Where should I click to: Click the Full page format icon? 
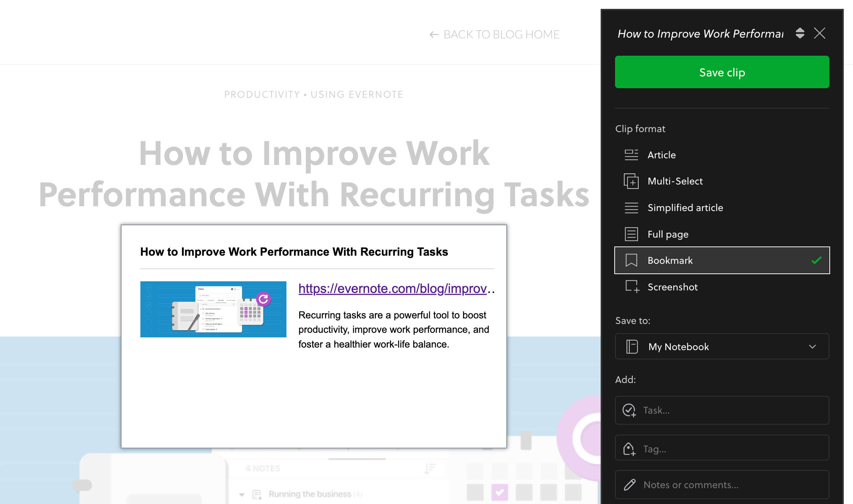(631, 234)
